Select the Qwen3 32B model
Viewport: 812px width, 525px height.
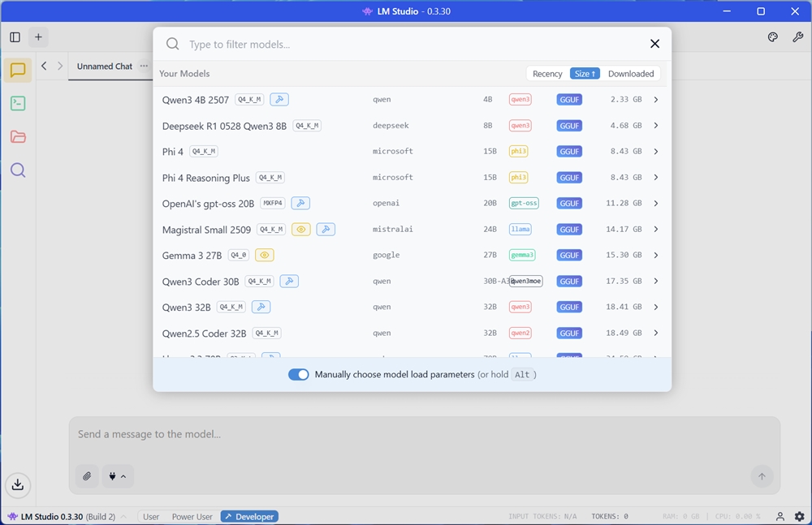[186, 307]
